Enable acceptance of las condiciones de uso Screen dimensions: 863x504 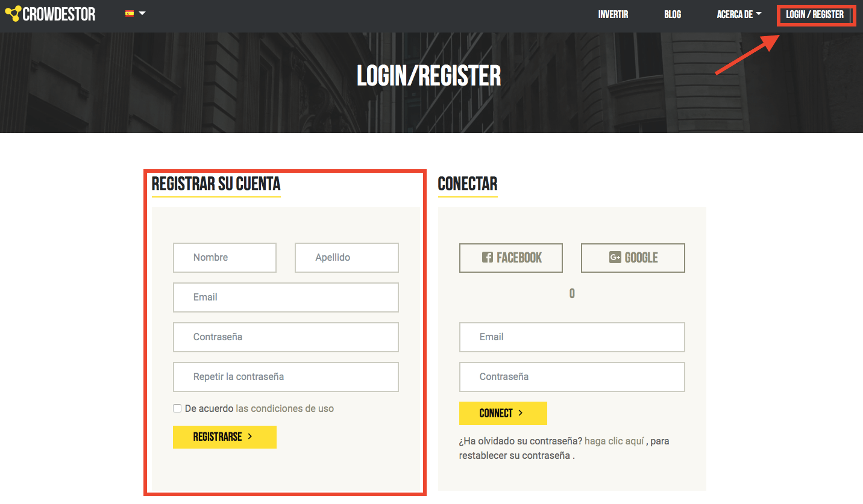tap(177, 408)
